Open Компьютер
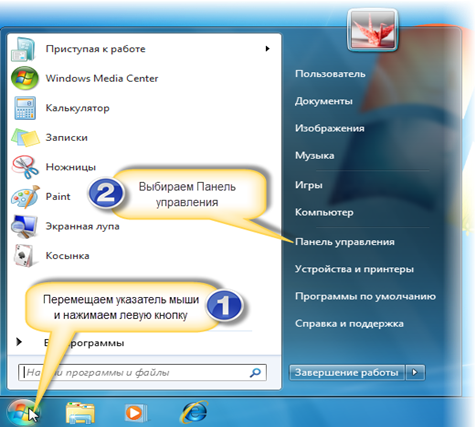 pyautogui.click(x=324, y=212)
